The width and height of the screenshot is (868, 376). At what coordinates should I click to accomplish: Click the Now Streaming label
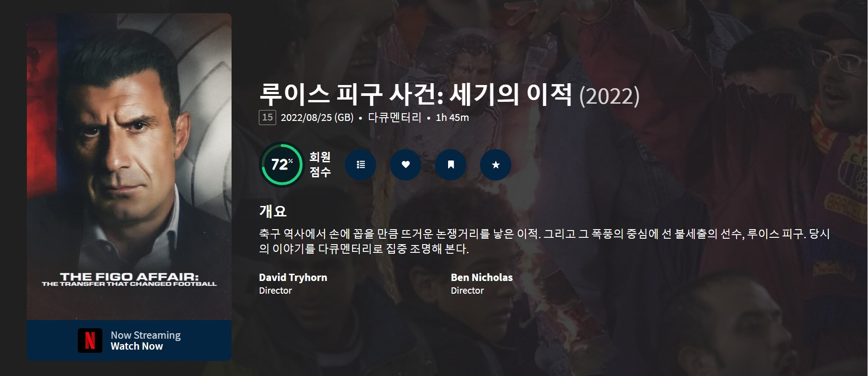[146, 335]
